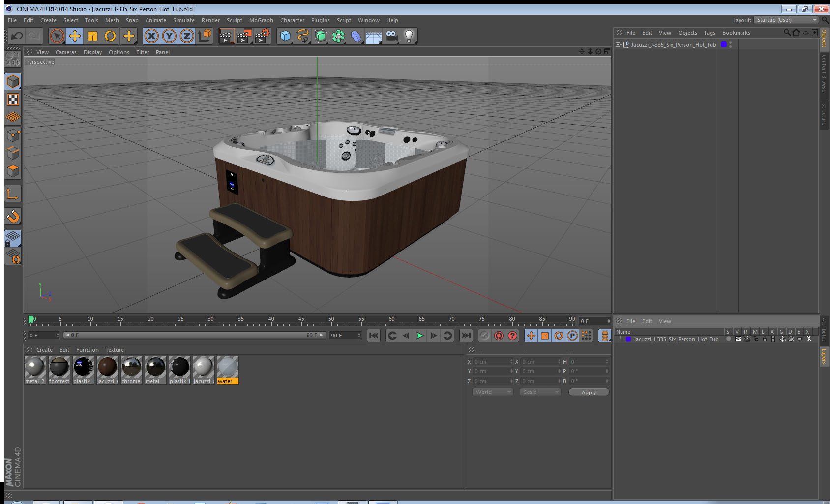Viewport: 830px width, 504px height.
Task: Toggle the Enable Axis tool
Action: [13, 194]
